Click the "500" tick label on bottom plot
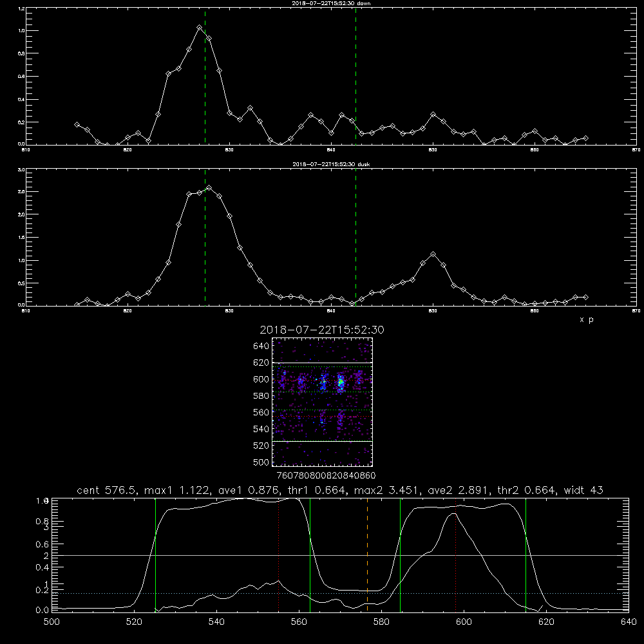This screenshot has height=644, width=644. pyautogui.click(x=52, y=622)
